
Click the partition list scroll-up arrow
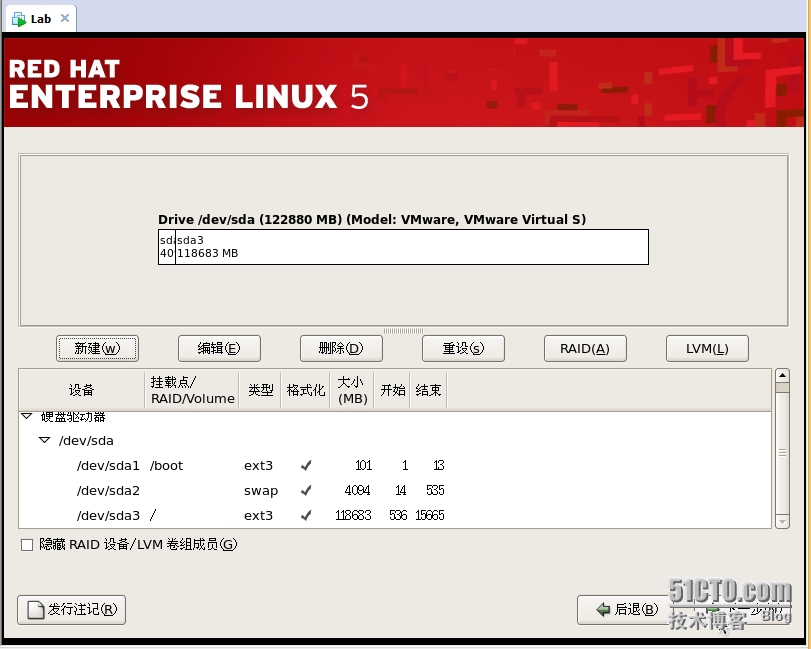[783, 375]
